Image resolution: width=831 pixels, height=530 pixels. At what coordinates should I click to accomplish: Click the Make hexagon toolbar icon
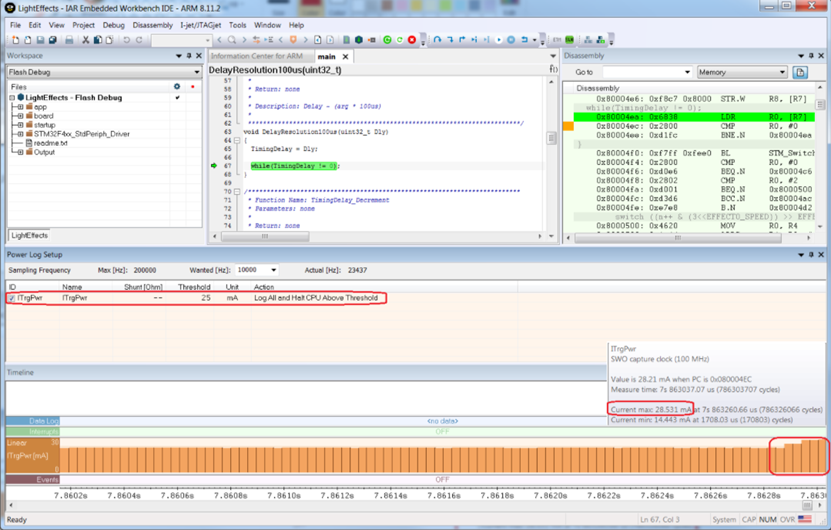pos(359,40)
